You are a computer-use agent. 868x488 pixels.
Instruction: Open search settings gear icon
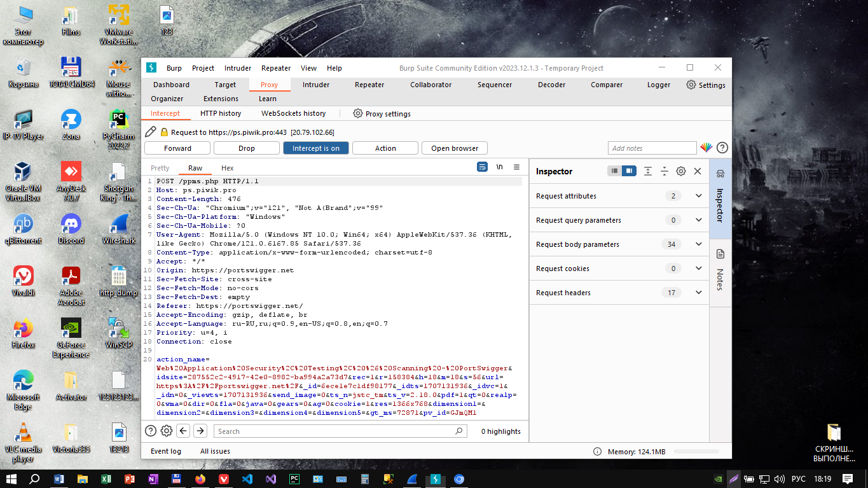coord(167,431)
